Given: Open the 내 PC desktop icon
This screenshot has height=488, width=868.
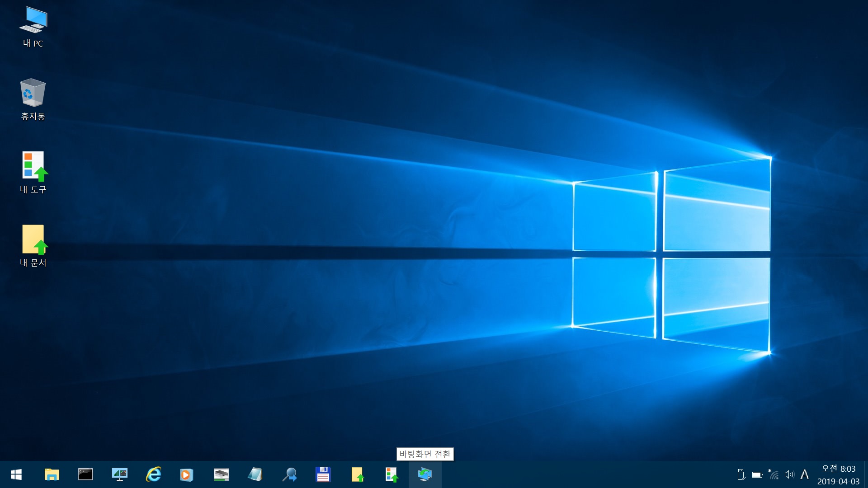Looking at the screenshot, I should pyautogui.click(x=33, y=27).
